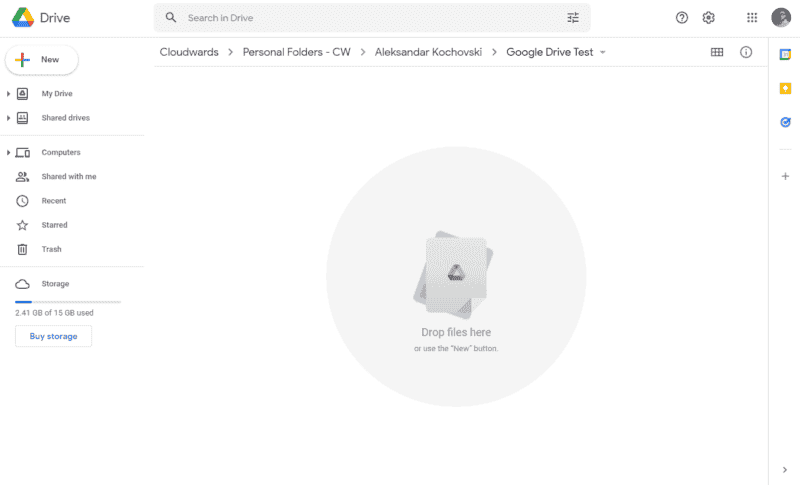Go to Cloudwards breadcrumb
Screen dimensions: 800x485
pos(189,52)
